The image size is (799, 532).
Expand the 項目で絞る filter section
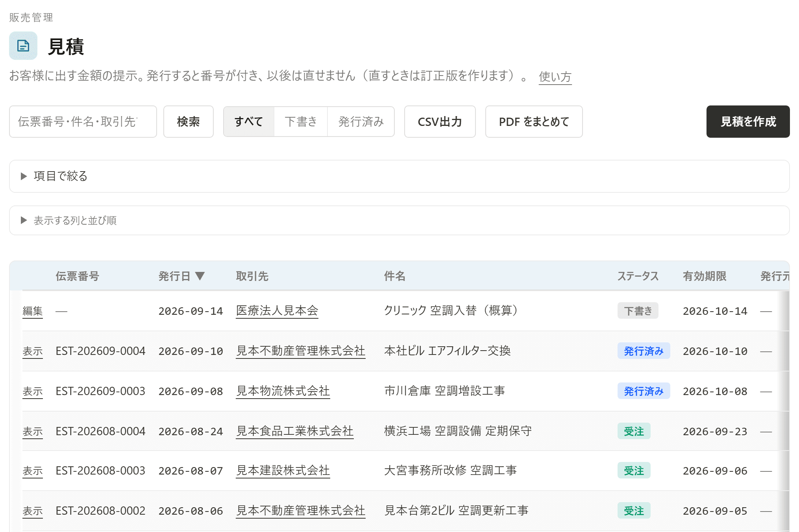[x=399, y=176]
